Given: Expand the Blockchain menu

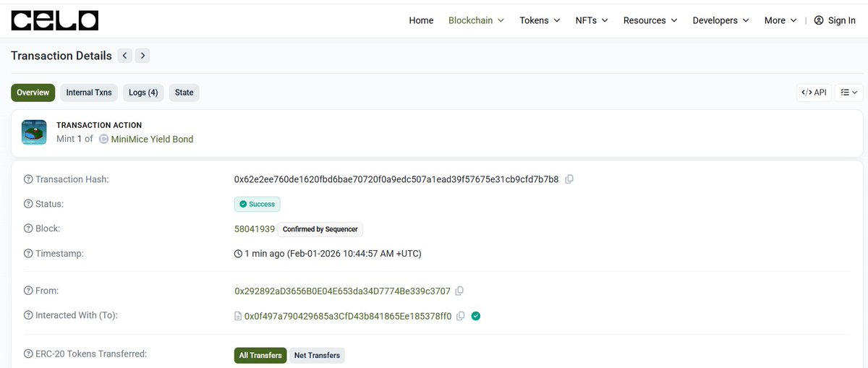Looking at the screenshot, I should point(476,20).
